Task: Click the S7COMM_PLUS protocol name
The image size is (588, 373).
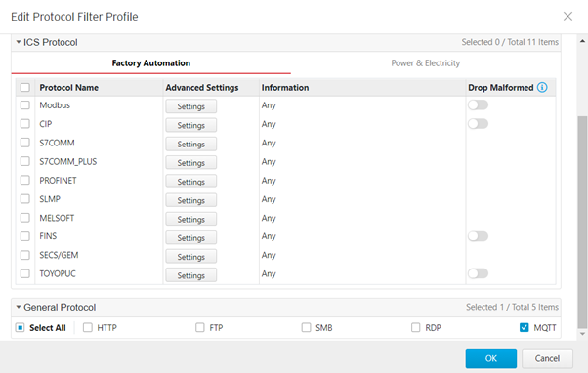Action: (x=67, y=161)
